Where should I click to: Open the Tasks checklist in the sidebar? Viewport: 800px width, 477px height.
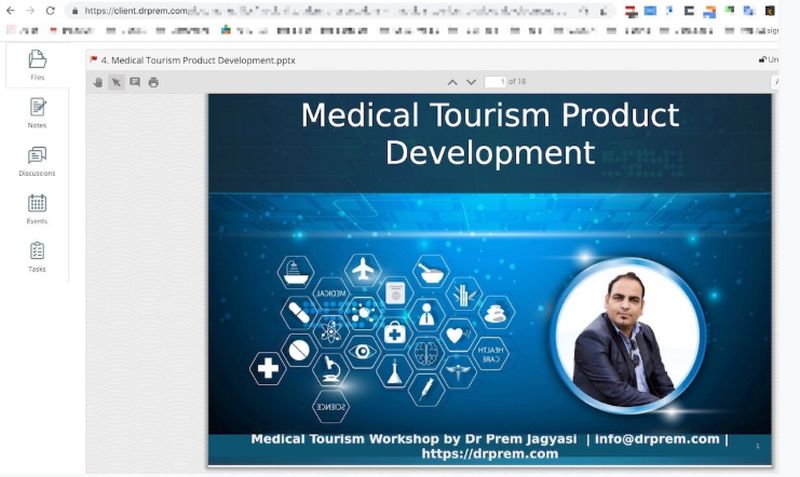point(37,257)
